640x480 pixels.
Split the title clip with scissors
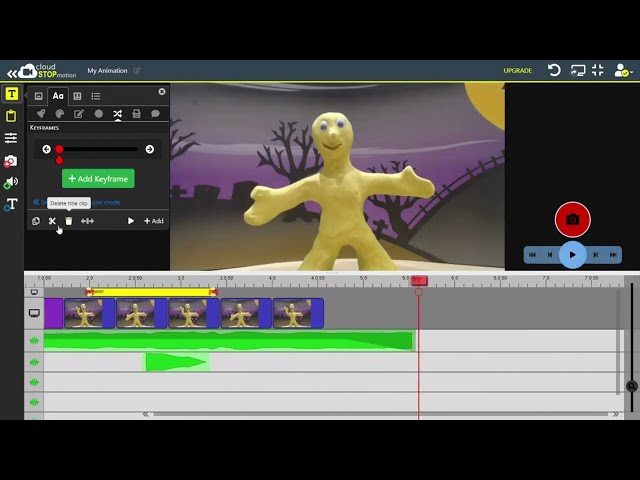click(x=52, y=221)
